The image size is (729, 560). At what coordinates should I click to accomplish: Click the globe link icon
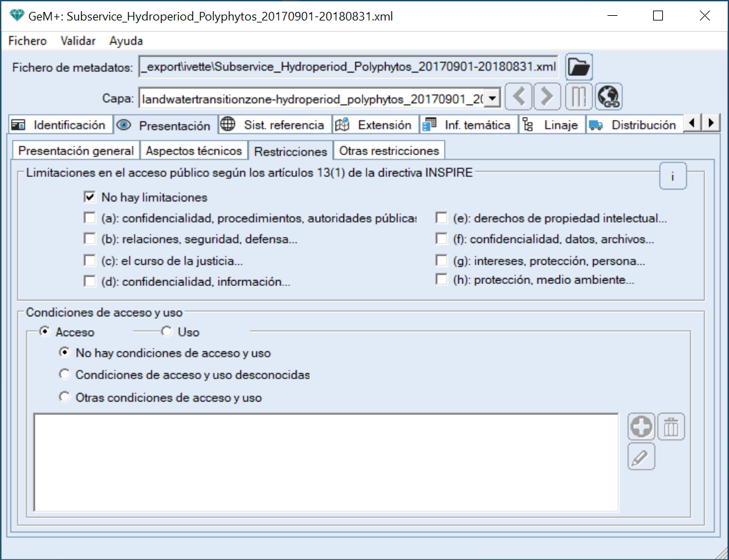pos(607,97)
